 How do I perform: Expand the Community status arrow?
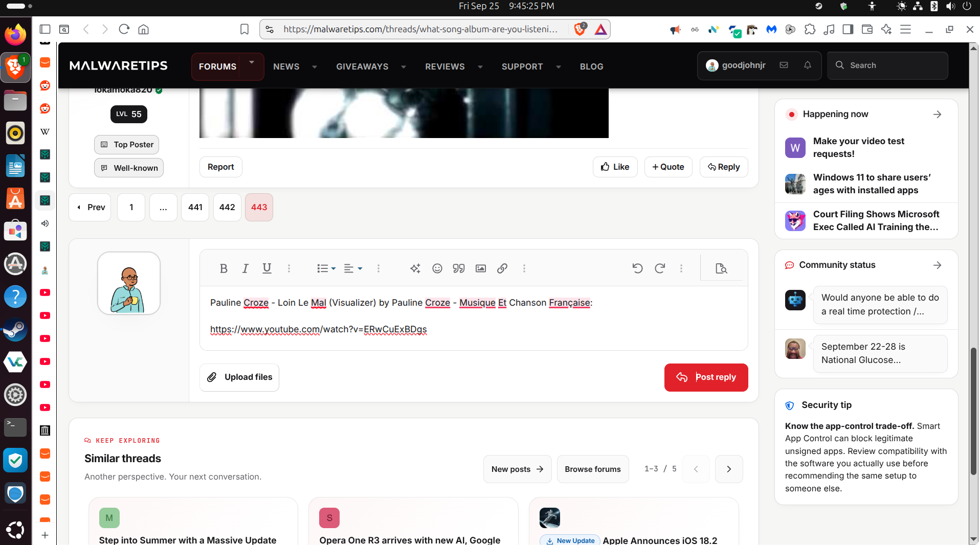point(937,265)
